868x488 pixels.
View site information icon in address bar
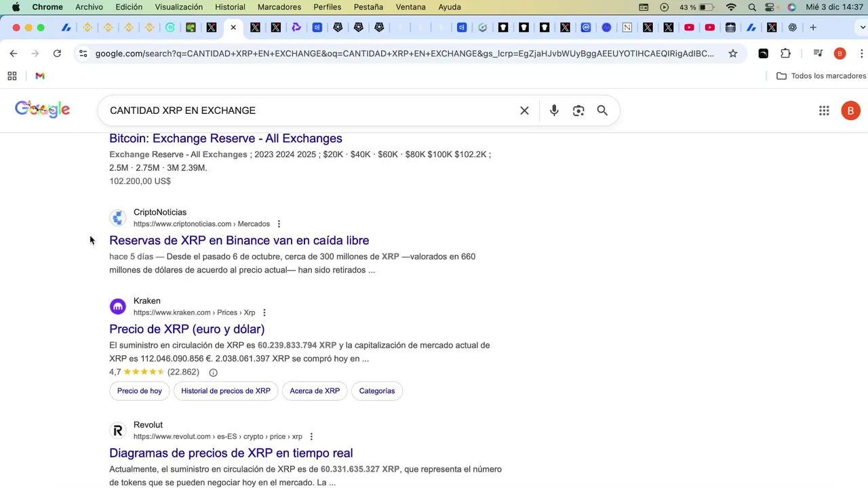coord(83,54)
